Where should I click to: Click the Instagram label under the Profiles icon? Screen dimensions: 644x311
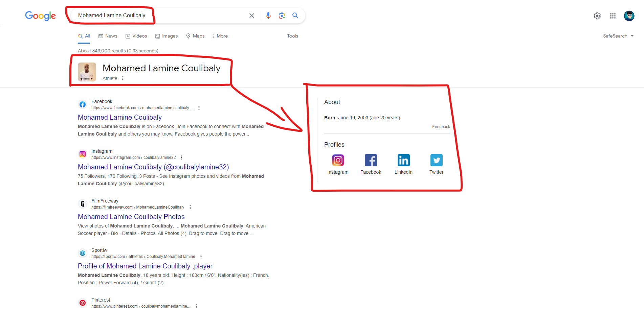click(x=338, y=172)
